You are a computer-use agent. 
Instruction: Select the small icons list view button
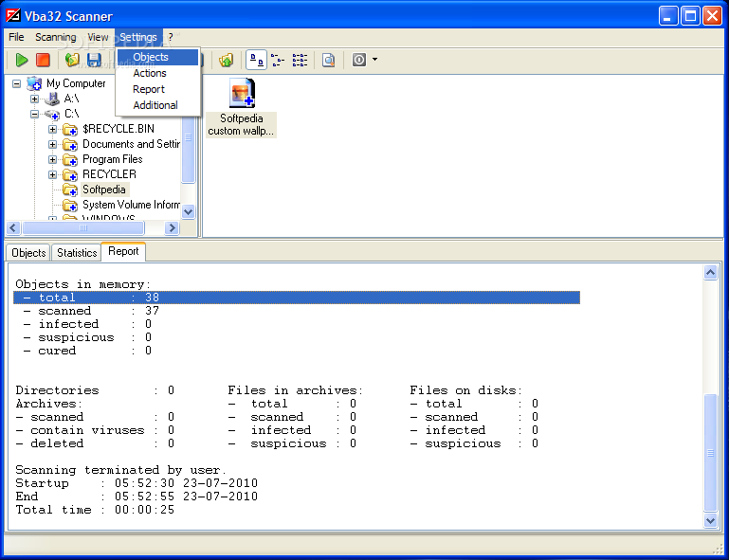pyautogui.click(x=278, y=60)
